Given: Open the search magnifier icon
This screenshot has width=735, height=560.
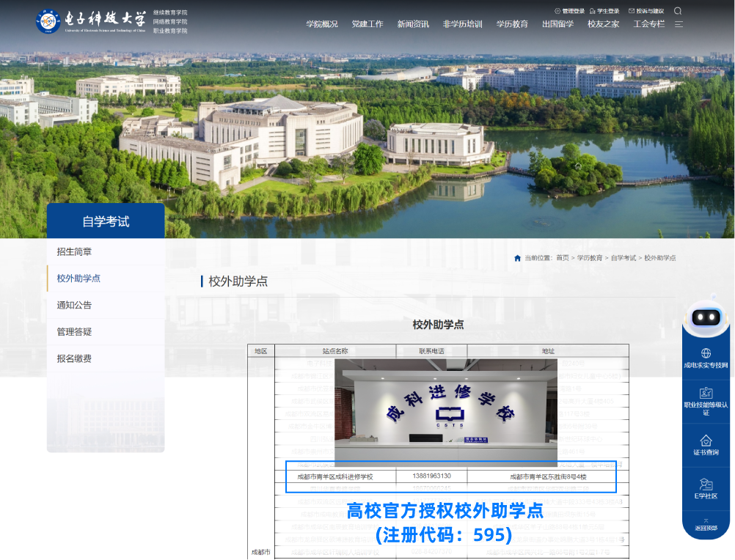Looking at the screenshot, I should pos(678,11).
